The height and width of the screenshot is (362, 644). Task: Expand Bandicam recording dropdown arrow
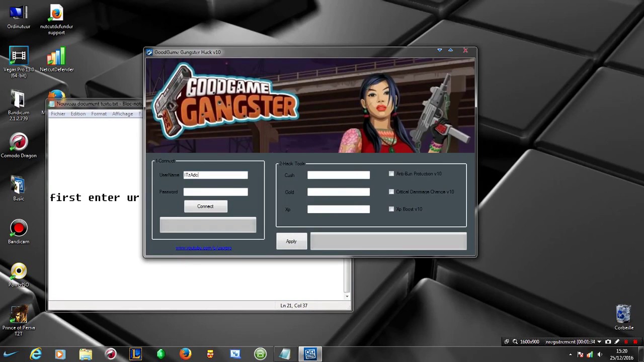click(599, 342)
